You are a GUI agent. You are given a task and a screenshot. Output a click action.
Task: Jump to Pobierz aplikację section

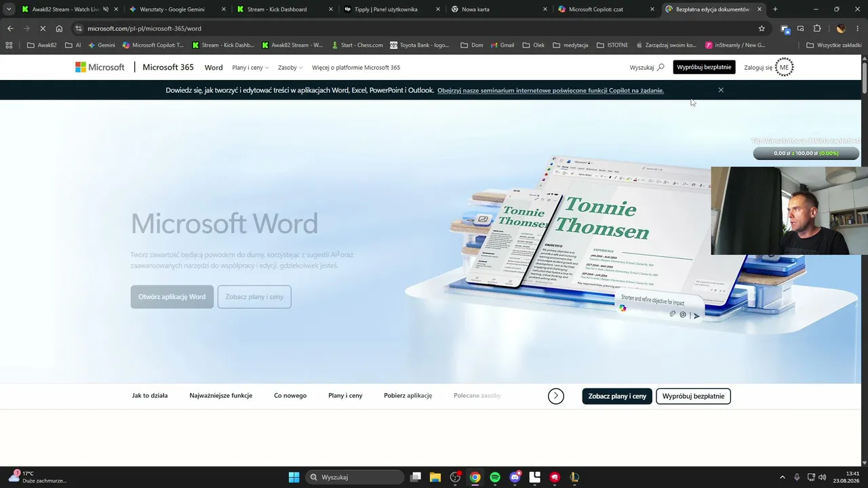pyautogui.click(x=408, y=396)
